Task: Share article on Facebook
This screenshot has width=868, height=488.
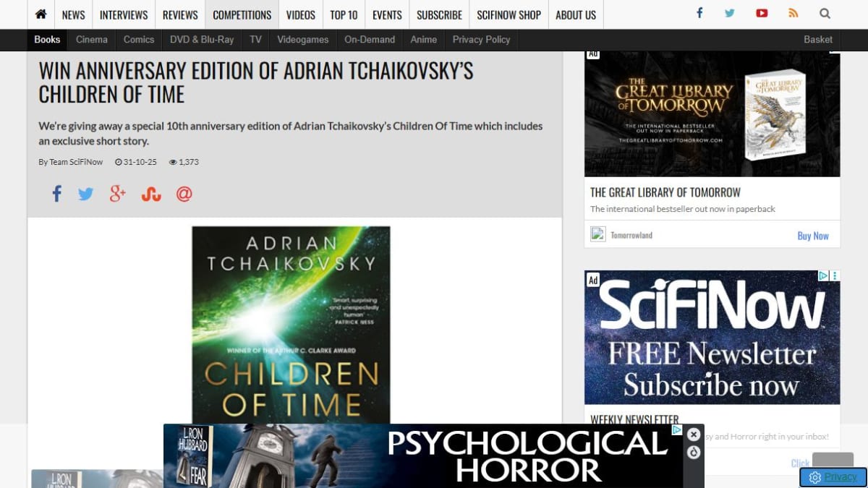Action: pos(57,194)
